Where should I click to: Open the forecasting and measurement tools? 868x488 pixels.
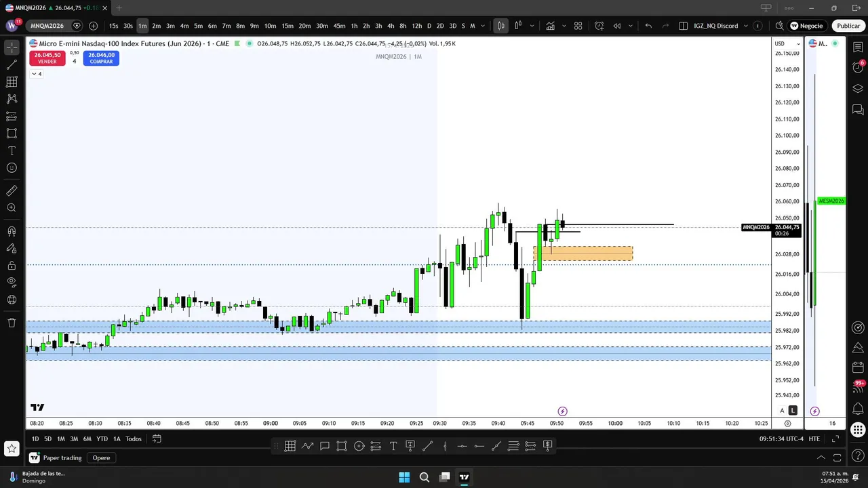coord(12,116)
